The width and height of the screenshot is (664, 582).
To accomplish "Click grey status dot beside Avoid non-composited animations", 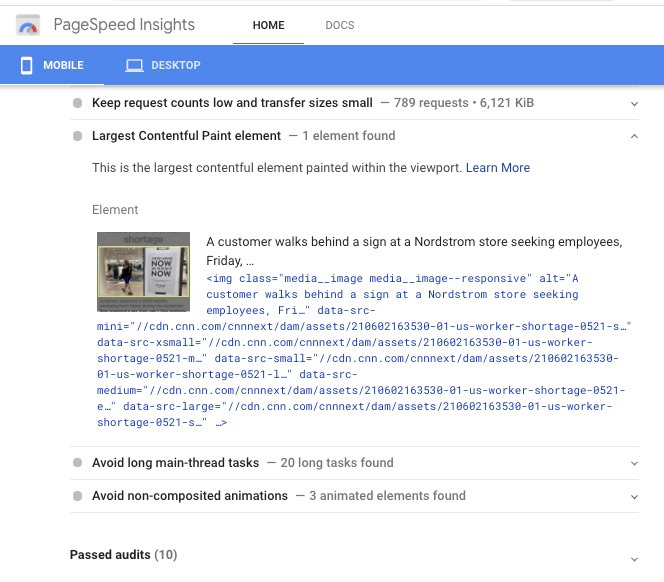I will tap(77, 496).
